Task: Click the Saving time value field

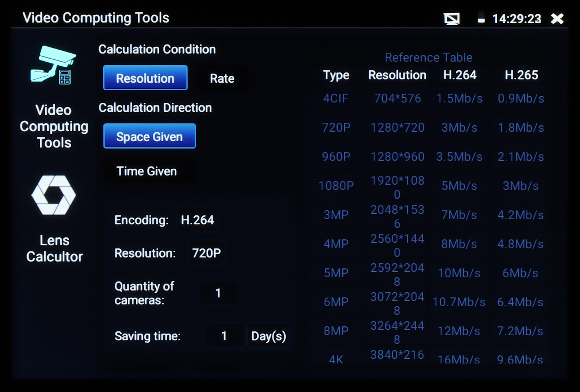Action: point(224,336)
